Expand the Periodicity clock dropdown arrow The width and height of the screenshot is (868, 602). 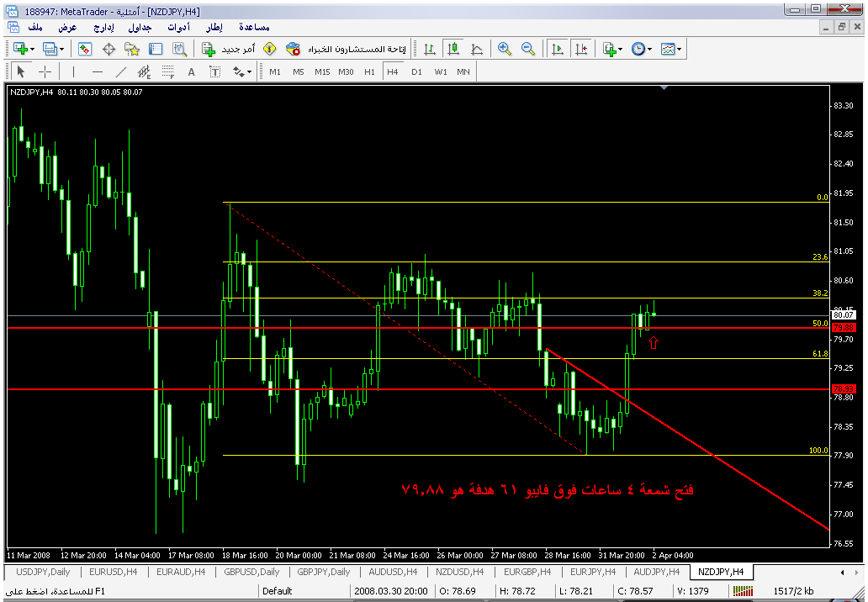click(650, 50)
